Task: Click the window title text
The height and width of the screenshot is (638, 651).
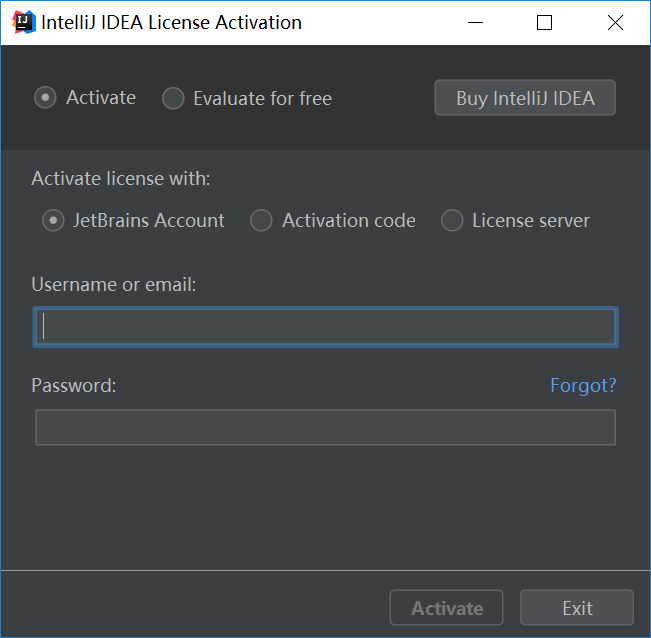Action: tap(171, 22)
